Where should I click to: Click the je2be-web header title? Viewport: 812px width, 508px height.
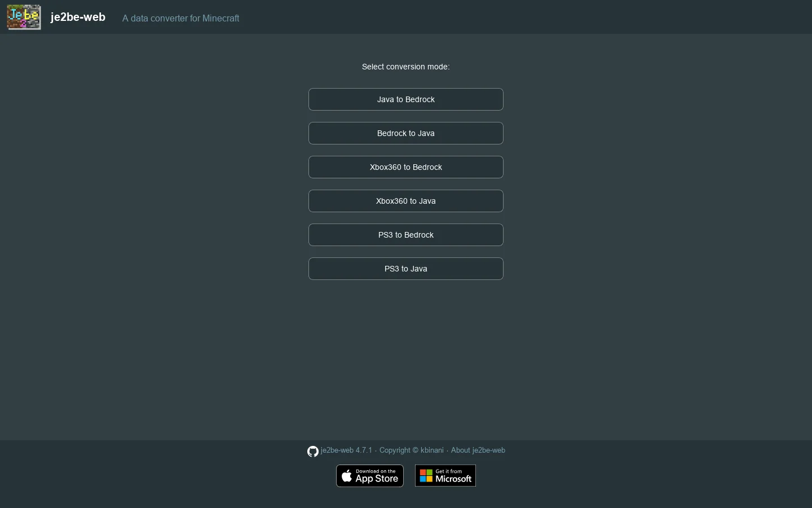click(78, 17)
